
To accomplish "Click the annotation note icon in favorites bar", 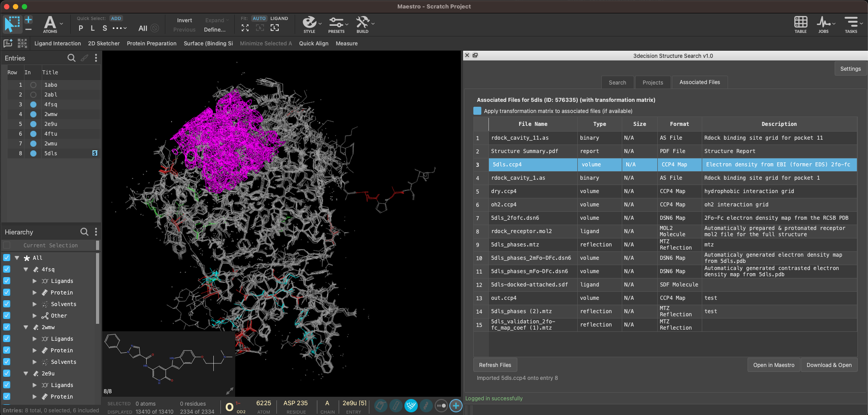I will [8, 43].
